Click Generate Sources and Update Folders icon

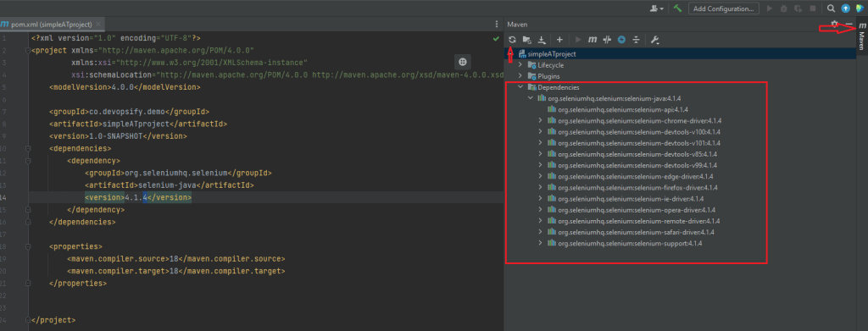(527, 39)
